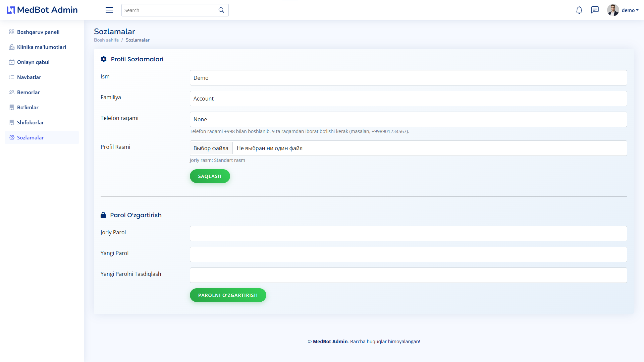Viewport: 644px width, 362px height.
Task: Expand the demo user dropdown
Action: [x=630, y=10]
